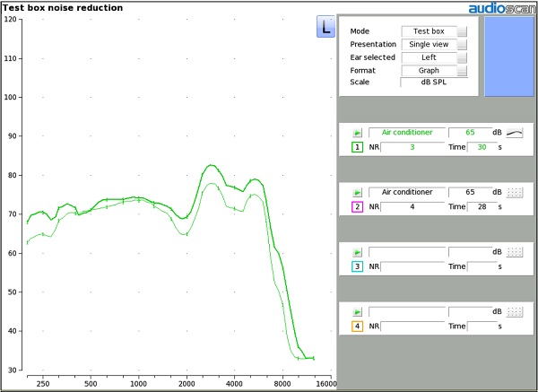Select the Air conditioner stimulus in test 2
The width and height of the screenshot is (538, 392).
(407, 192)
